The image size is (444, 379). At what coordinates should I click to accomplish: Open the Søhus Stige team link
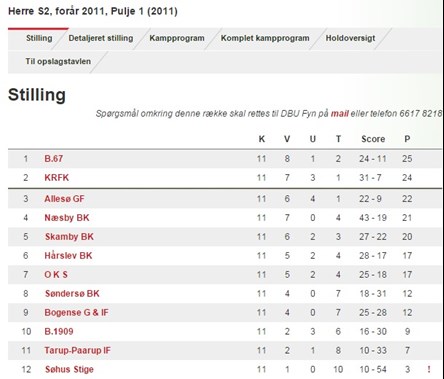[69, 370]
